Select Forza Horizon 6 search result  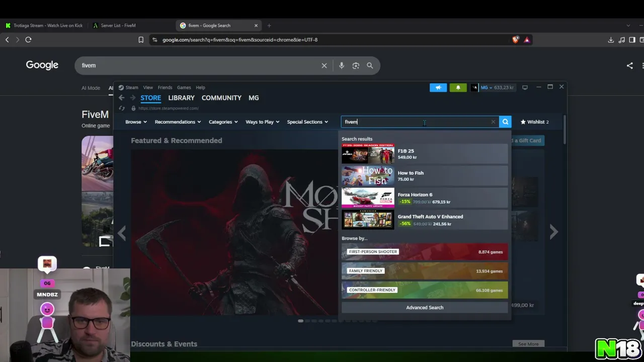coord(425,198)
